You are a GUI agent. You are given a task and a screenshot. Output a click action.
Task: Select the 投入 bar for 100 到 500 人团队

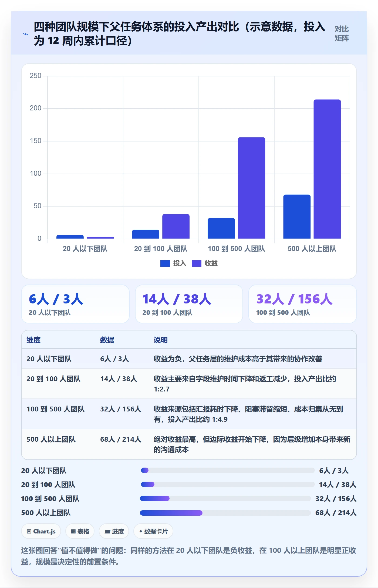pyautogui.click(x=221, y=228)
